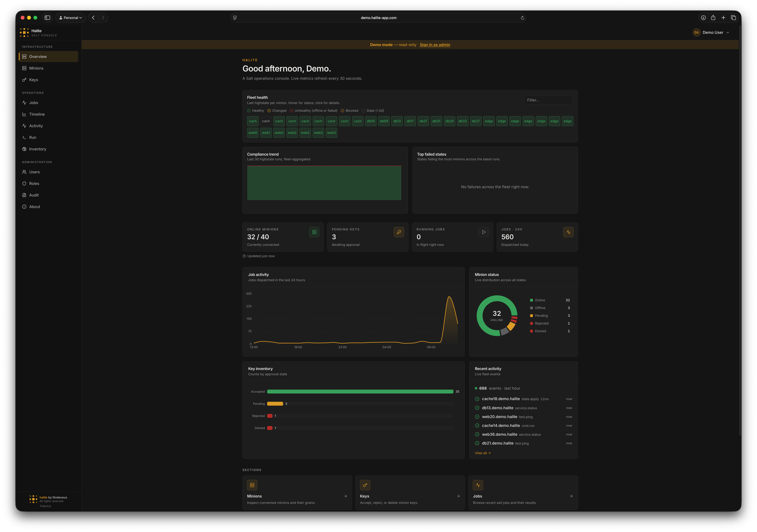Click the Pending keys bar
The image size is (757, 532).
[x=275, y=404]
